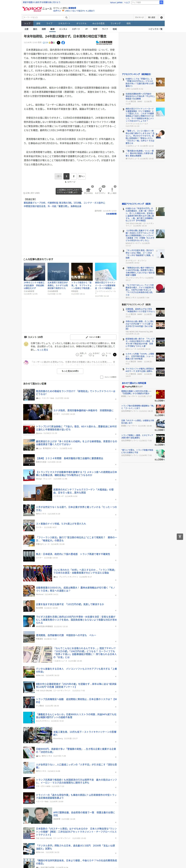Open the マイページ link

click(x=139, y=18)
